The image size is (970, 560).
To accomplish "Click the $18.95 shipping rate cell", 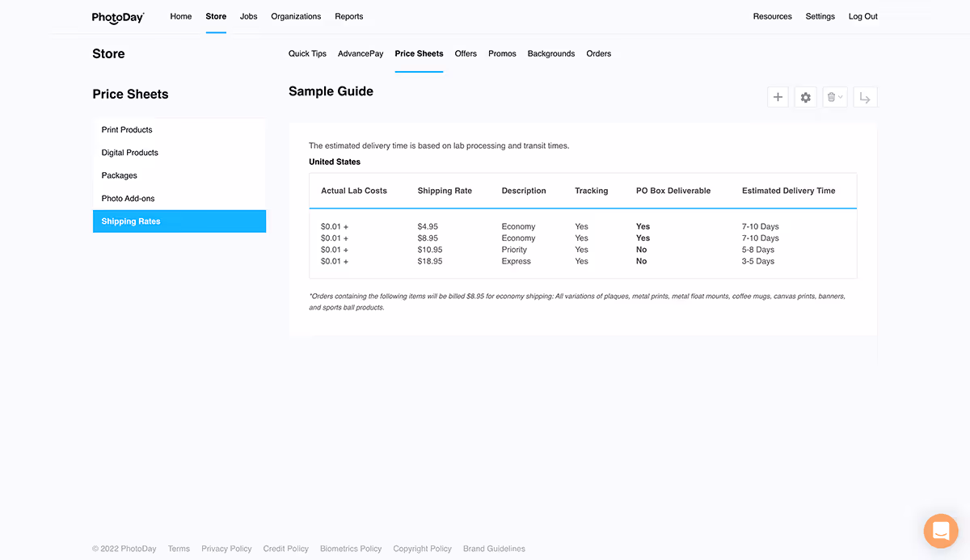I will click(430, 261).
